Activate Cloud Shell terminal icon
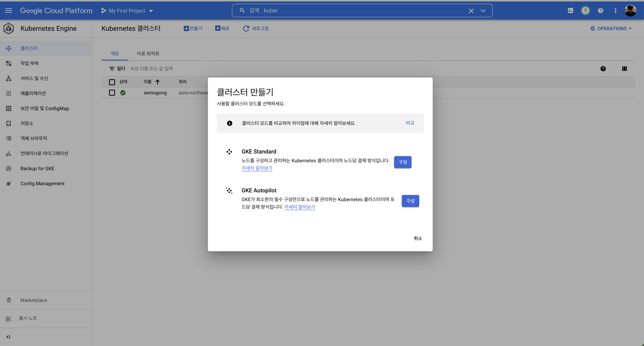This screenshot has height=346, width=644. (x=570, y=11)
